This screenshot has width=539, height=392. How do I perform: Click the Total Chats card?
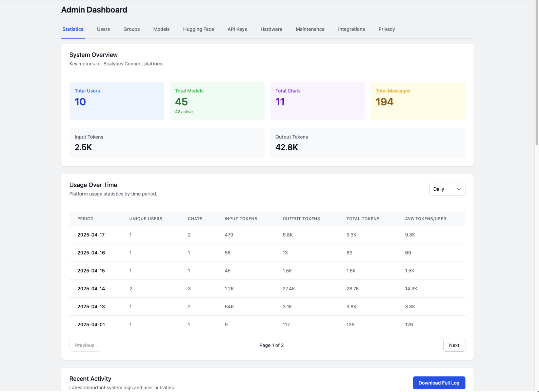pyautogui.click(x=318, y=101)
